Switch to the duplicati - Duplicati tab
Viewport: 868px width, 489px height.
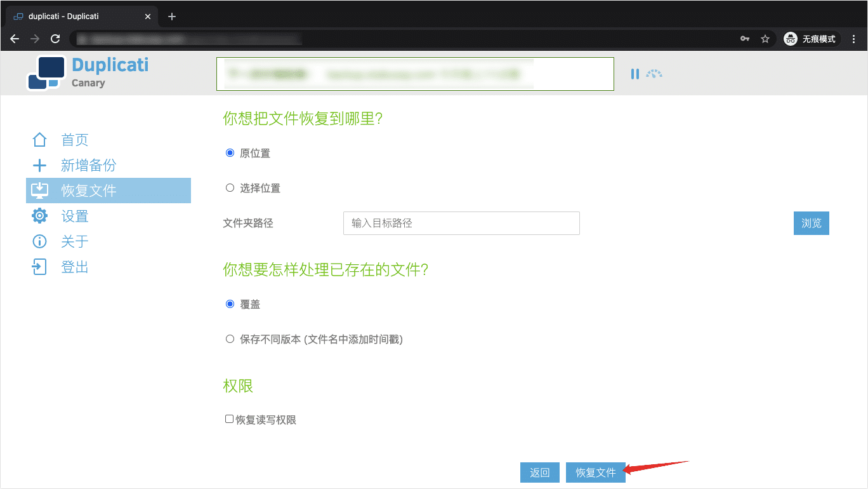click(x=82, y=17)
